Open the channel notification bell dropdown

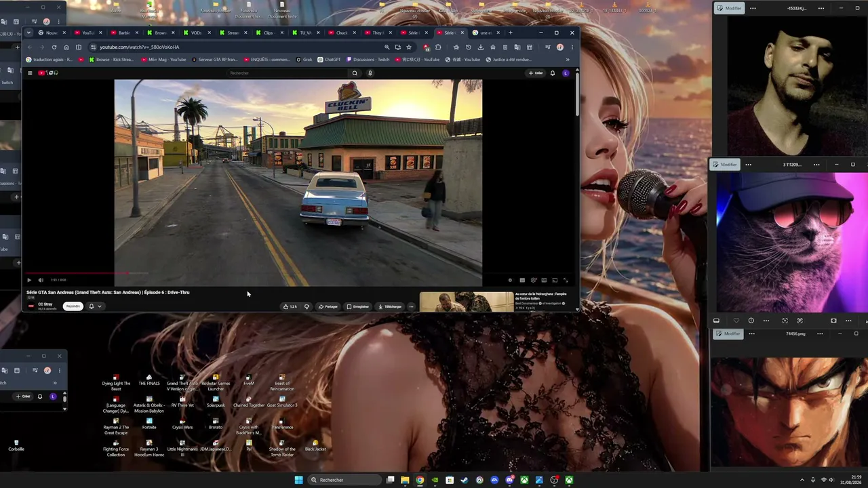point(95,306)
